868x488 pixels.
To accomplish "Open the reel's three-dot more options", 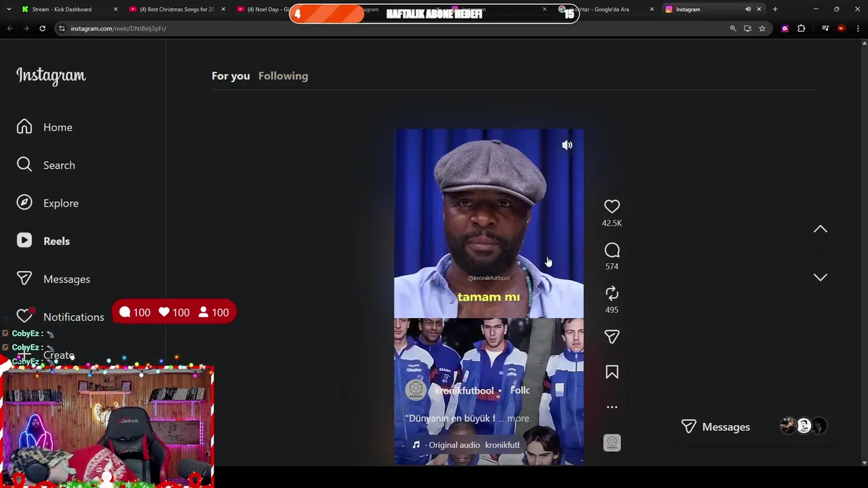I will tap(612, 407).
